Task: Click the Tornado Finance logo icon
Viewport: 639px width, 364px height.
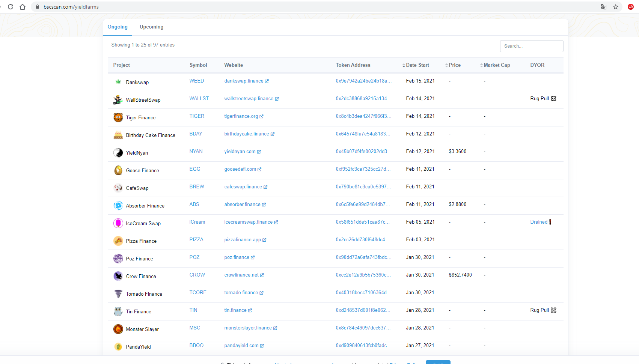Action: pyautogui.click(x=118, y=294)
